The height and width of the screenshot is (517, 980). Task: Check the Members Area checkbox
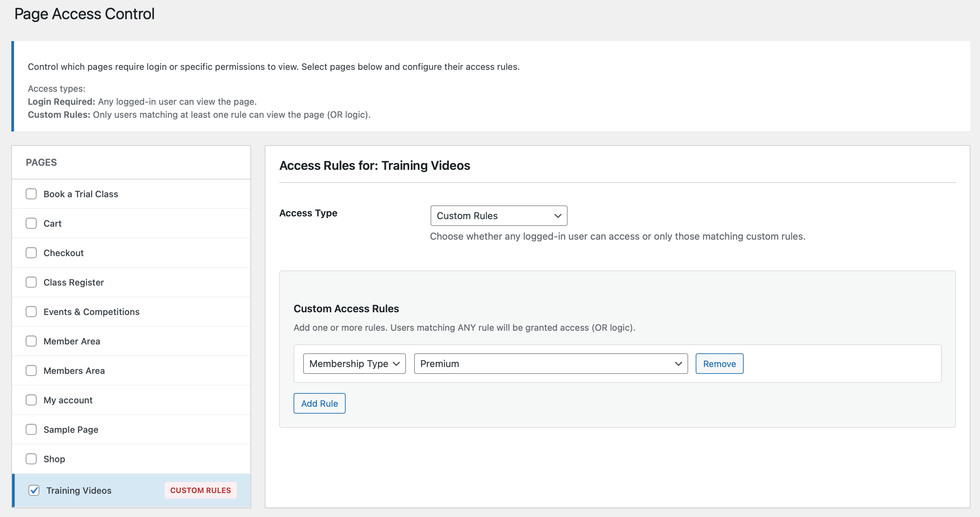tap(31, 370)
